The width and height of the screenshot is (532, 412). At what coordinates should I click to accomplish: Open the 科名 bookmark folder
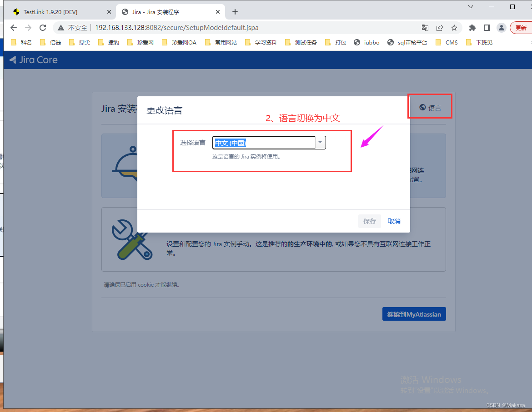pos(21,42)
